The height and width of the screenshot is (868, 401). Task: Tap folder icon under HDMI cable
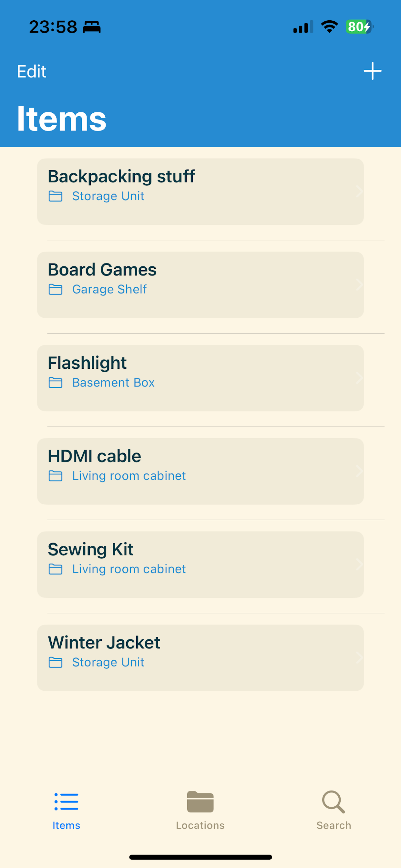(x=56, y=476)
